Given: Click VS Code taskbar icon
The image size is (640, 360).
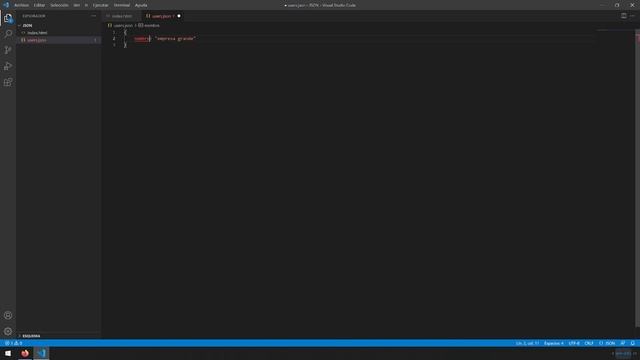Looking at the screenshot, I should [x=41, y=353].
